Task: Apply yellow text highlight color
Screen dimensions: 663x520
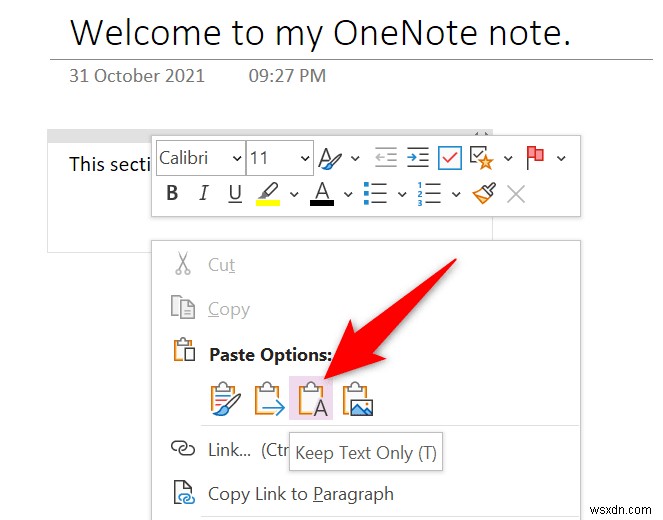Action: click(x=268, y=194)
